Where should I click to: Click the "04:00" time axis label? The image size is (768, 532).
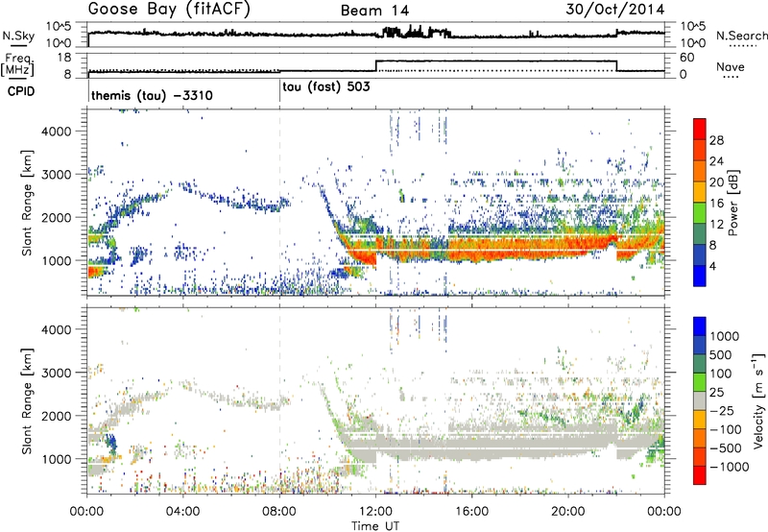pos(183,512)
